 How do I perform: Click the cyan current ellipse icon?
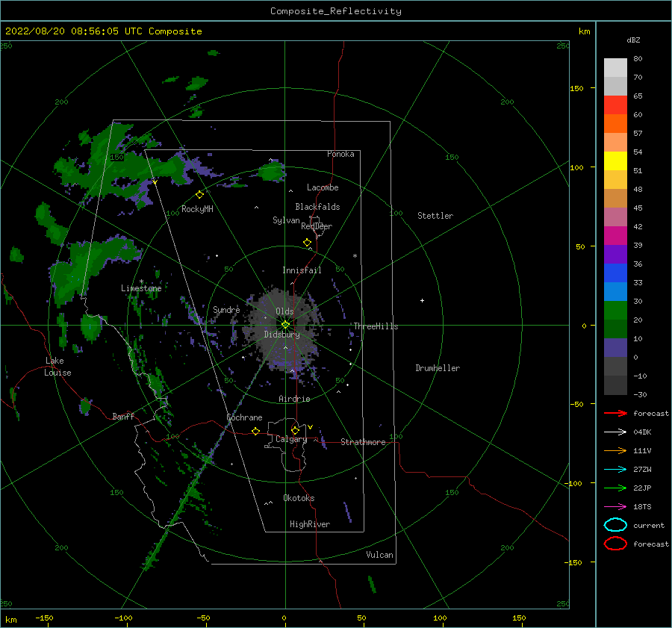(615, 525)
